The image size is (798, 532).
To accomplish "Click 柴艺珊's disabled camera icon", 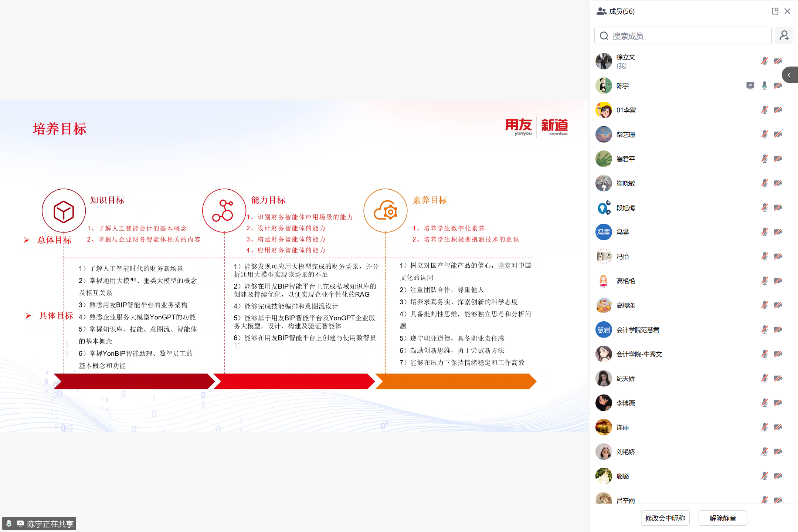I will pos(778,135).
